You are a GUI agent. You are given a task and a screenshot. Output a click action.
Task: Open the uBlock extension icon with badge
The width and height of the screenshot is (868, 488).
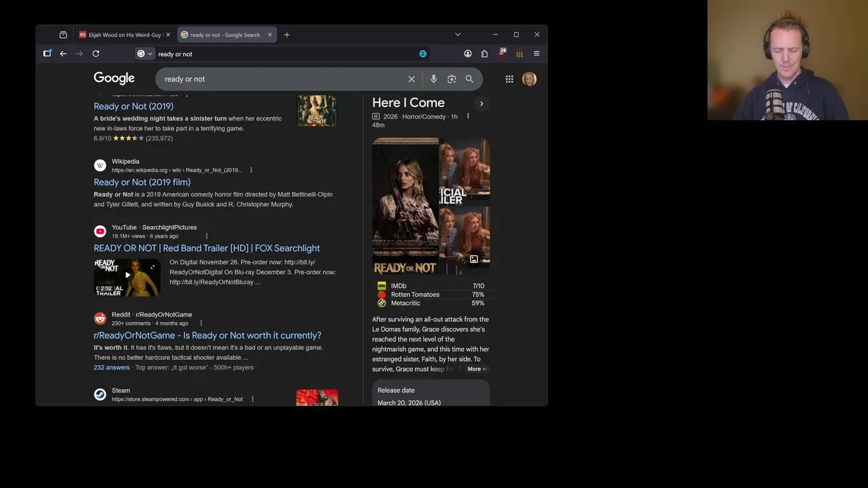click(502, 53)
